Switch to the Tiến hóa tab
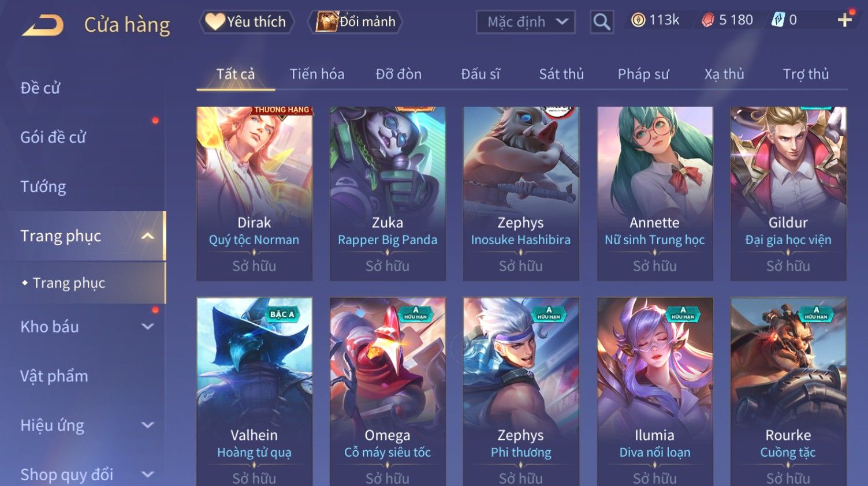Viewport: 868px width, 486px height. point(317,74)
